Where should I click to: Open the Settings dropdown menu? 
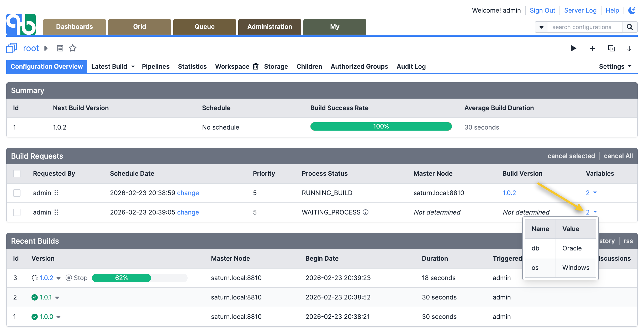click(x=615, y=66)
